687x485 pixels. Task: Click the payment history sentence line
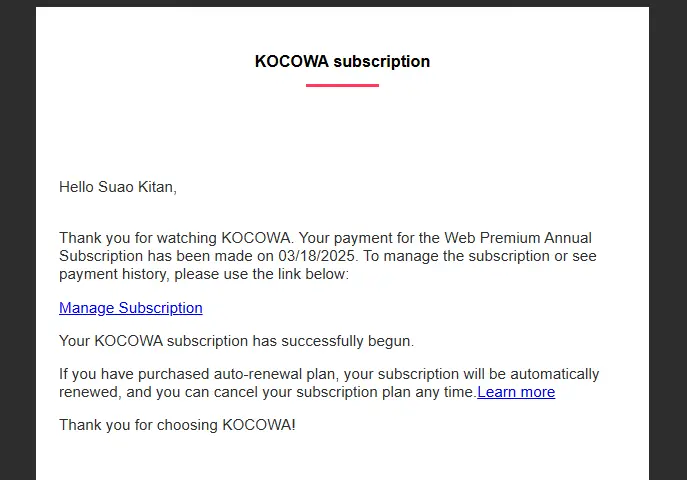(204, 274)
